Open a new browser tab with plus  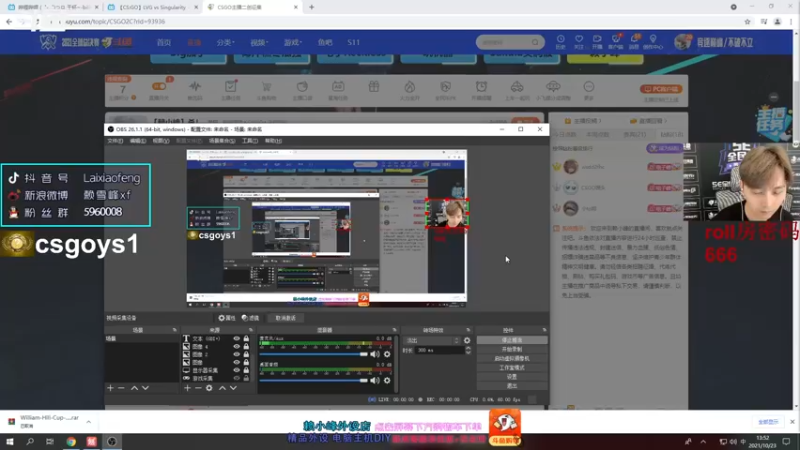pos(312,7)
